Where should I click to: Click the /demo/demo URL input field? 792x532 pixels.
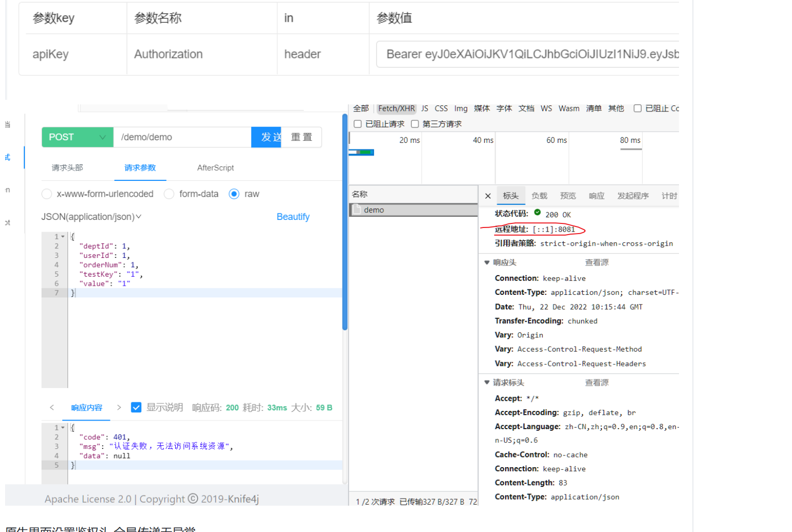(x=182, y=137)
